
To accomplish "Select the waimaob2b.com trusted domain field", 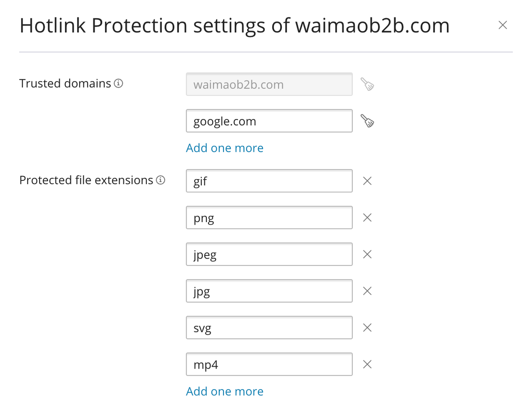I will click(269, 84).
